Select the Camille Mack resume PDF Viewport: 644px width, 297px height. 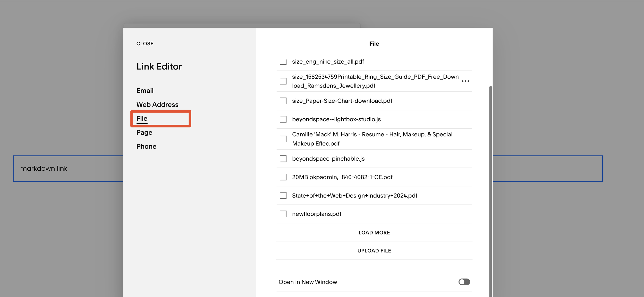tap(283, 139)
